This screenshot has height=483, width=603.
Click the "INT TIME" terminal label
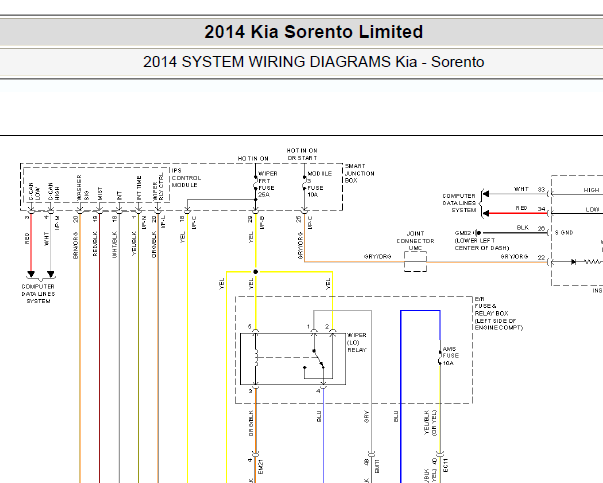(139, 188)
